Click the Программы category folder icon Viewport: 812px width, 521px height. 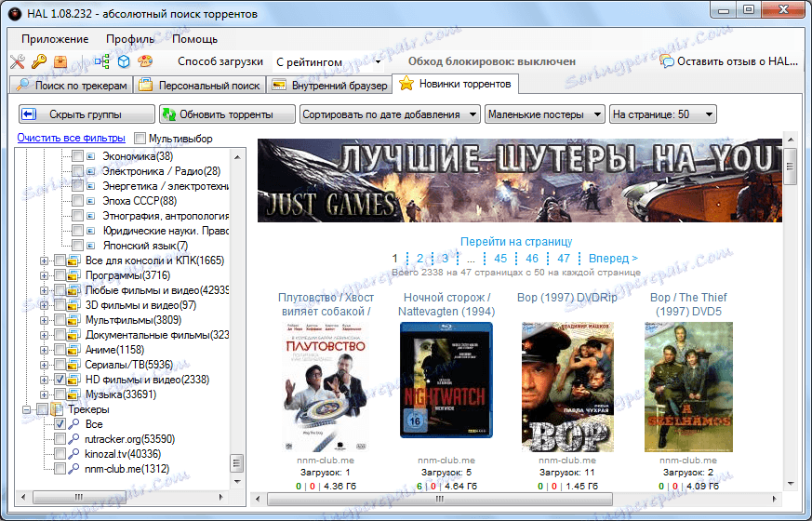73,275
